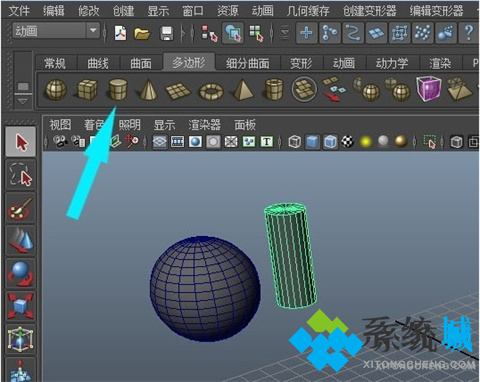Toggle select rendering objects mask
Image resolution: width=480 pixels, height=382 pixels.
pyautogui.click(x=446, y=33)
